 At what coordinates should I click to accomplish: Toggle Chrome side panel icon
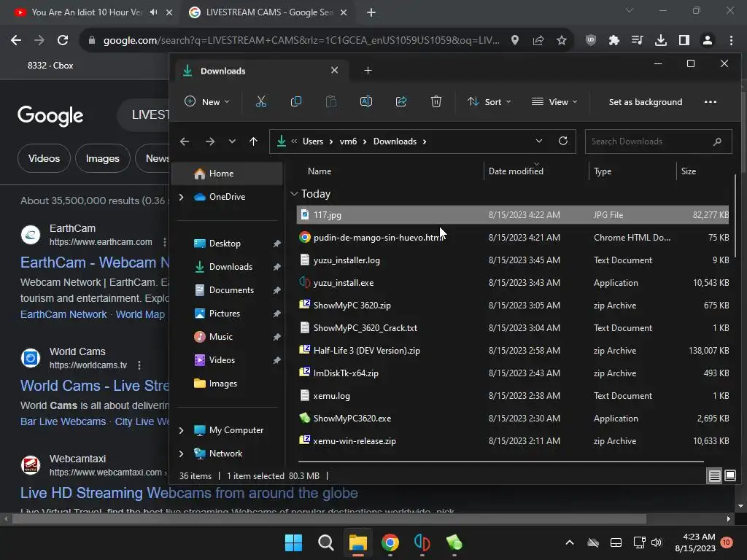click(684, 41)
